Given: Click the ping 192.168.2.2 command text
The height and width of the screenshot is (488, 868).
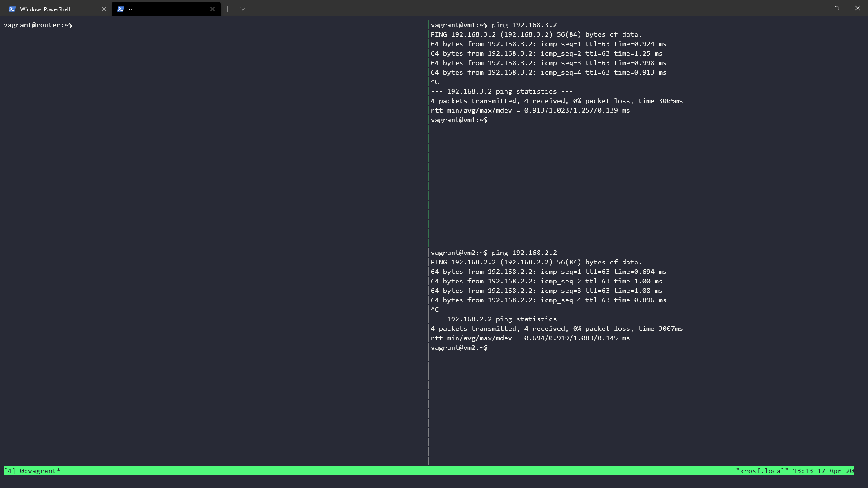Looking at the screenshot, I should (524, 253).
